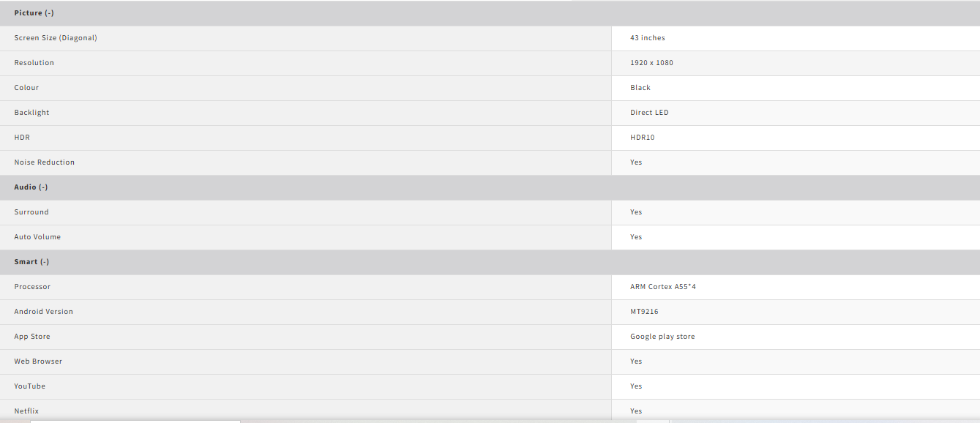Collapse the Picture (-) section header
980x423 pixels.
tap(34, 13)
